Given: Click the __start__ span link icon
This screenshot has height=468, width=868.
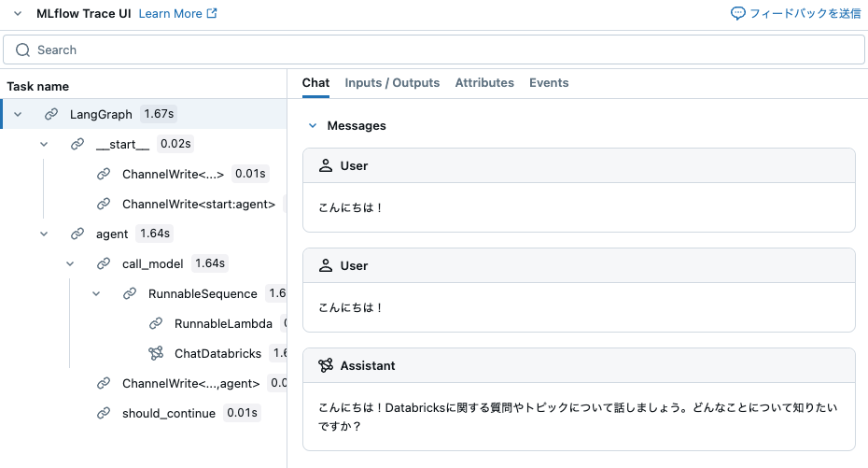Looking at the screenshot, I should 77,144.
